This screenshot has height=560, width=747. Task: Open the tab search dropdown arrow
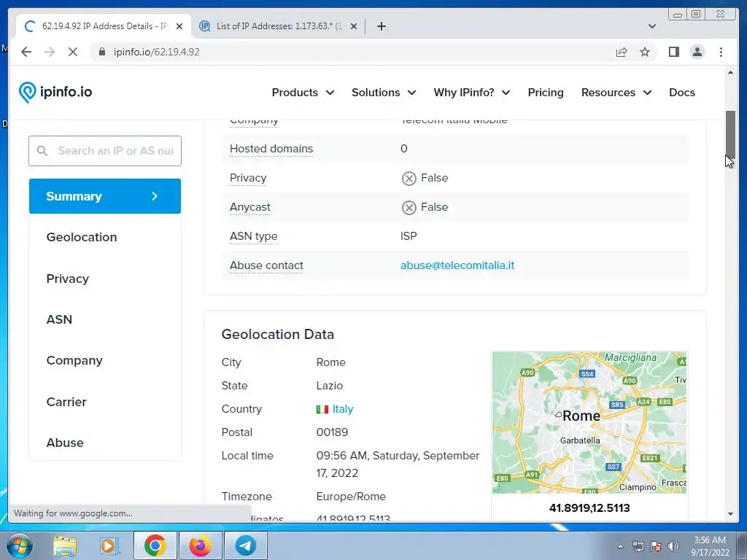[x=651, y=26]
